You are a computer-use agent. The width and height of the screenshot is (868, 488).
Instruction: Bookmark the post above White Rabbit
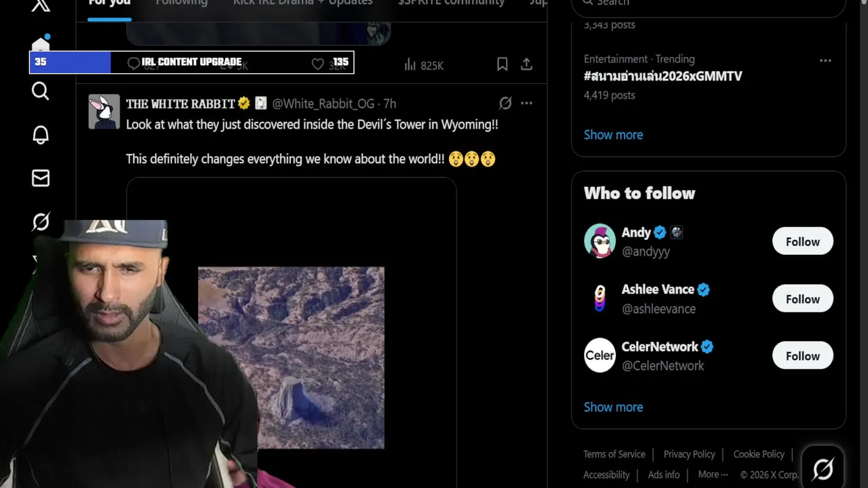click(x=502, y=64)
